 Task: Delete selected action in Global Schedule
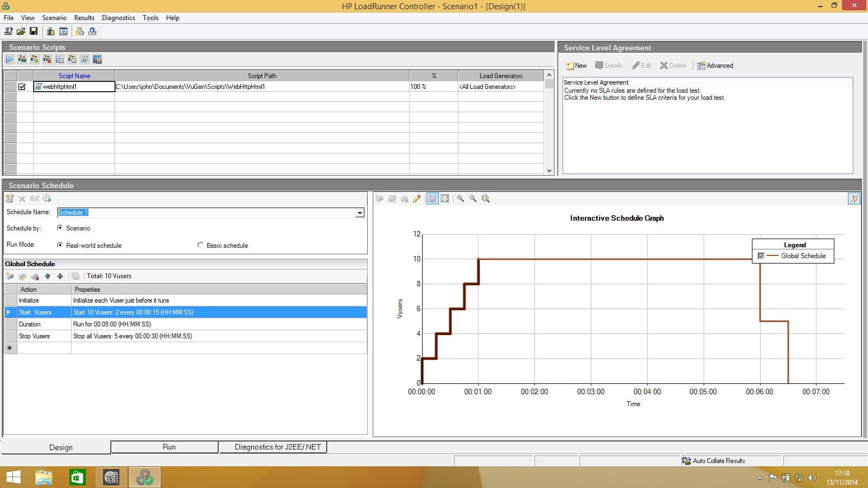[35, 276]
